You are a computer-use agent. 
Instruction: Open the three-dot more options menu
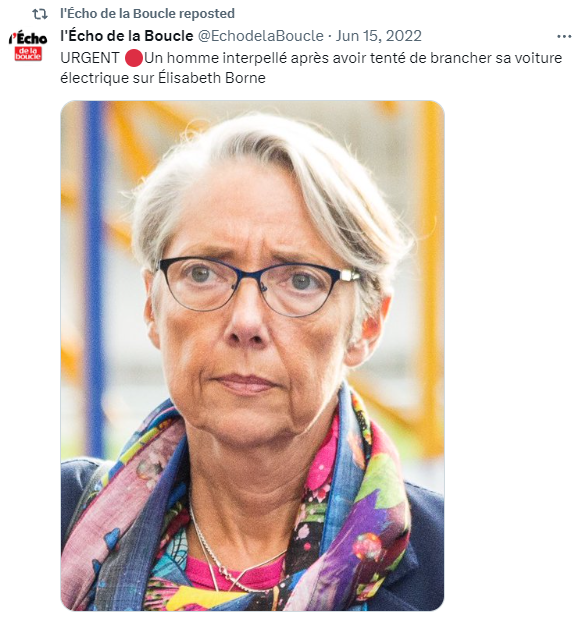tap(564, 36)
